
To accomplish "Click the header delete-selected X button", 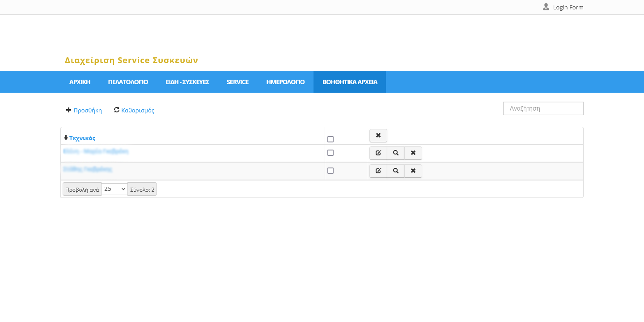I will point(378,136).
